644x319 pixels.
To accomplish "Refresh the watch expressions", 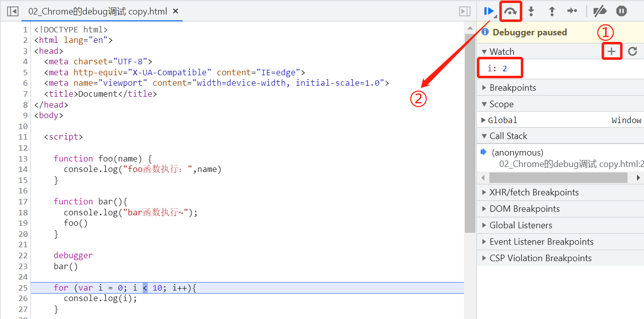I will pos(633,51).
